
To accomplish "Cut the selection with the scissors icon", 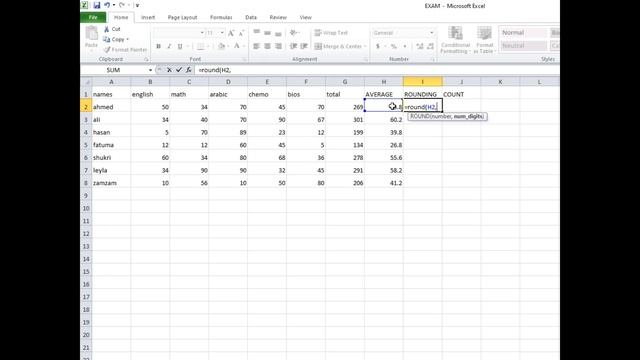I will click(107, 29).
